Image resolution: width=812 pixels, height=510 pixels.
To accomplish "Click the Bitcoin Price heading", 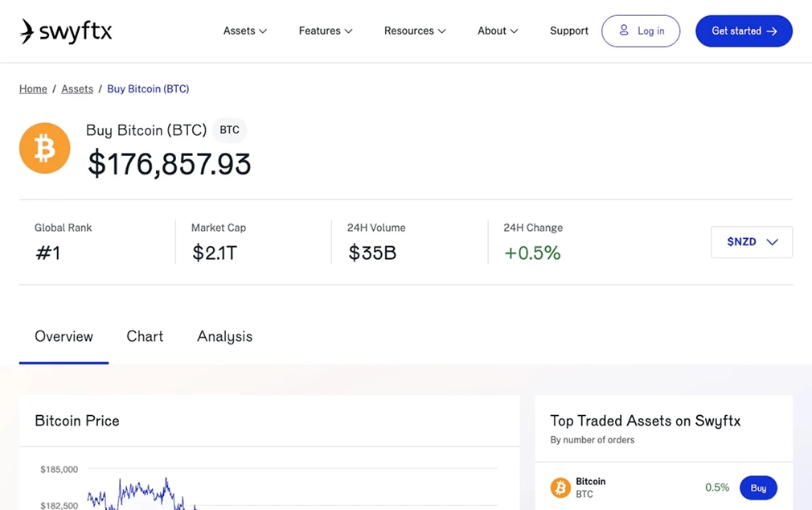I will pyautogui.click(x=77, y=421).
